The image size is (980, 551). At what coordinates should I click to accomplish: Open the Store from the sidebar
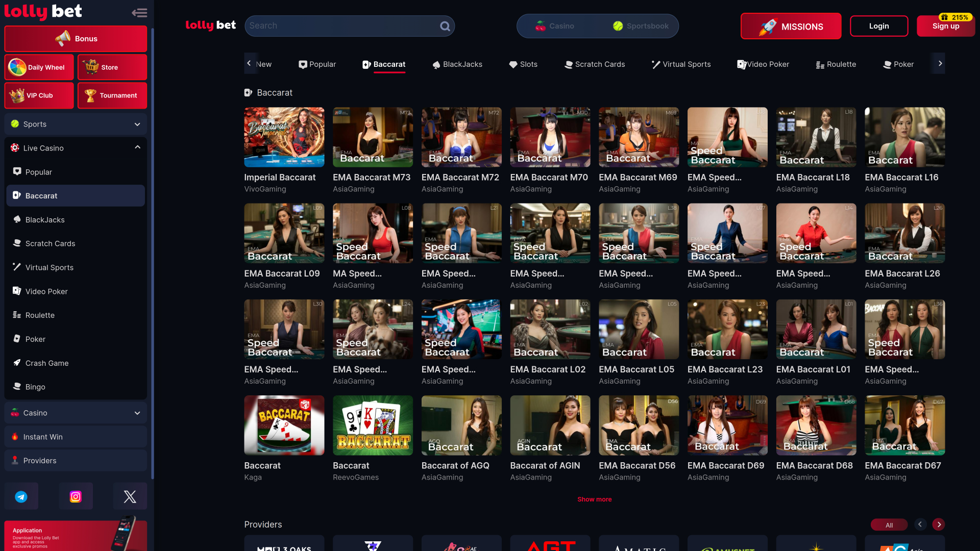click(112, 67)
